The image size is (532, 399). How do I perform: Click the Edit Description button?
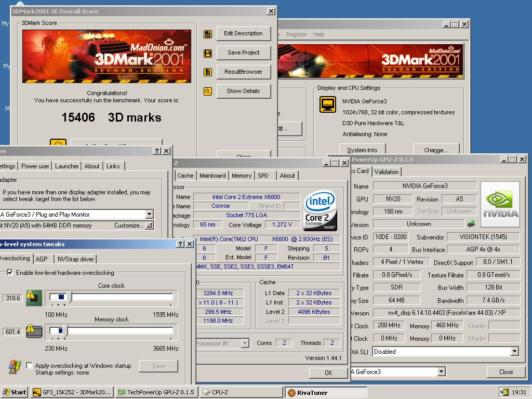click(x=243, y=33)
